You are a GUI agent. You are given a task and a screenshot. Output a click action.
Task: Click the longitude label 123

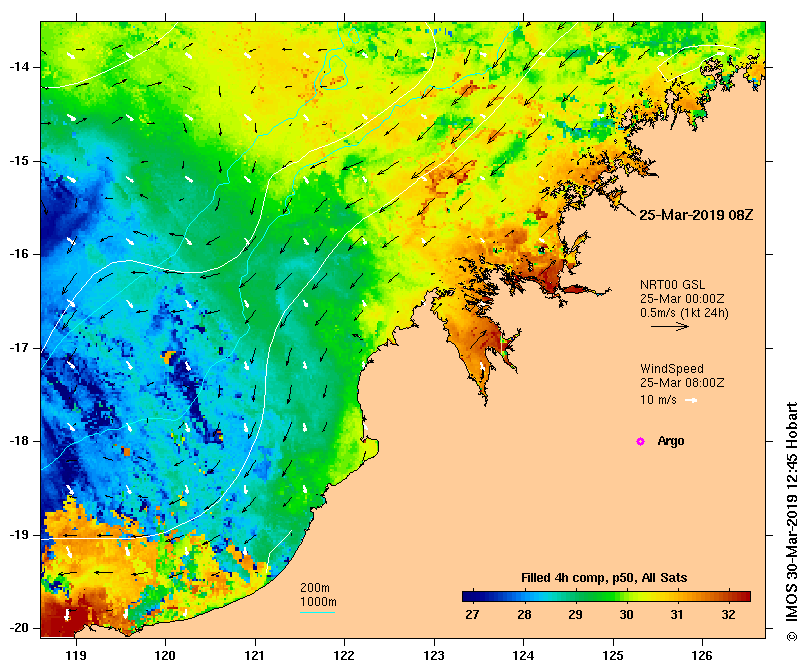(x=434, y=655)
